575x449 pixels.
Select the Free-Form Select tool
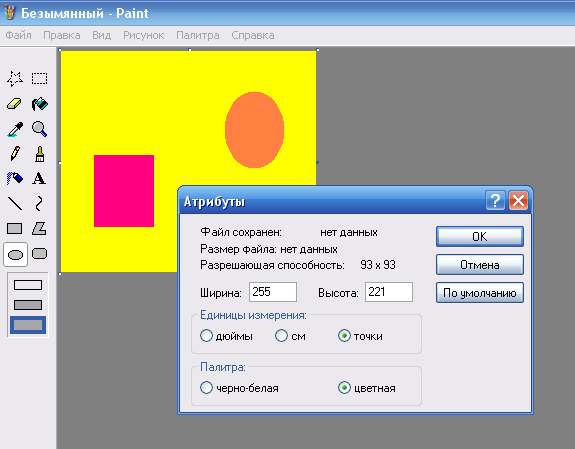(15, 79)
